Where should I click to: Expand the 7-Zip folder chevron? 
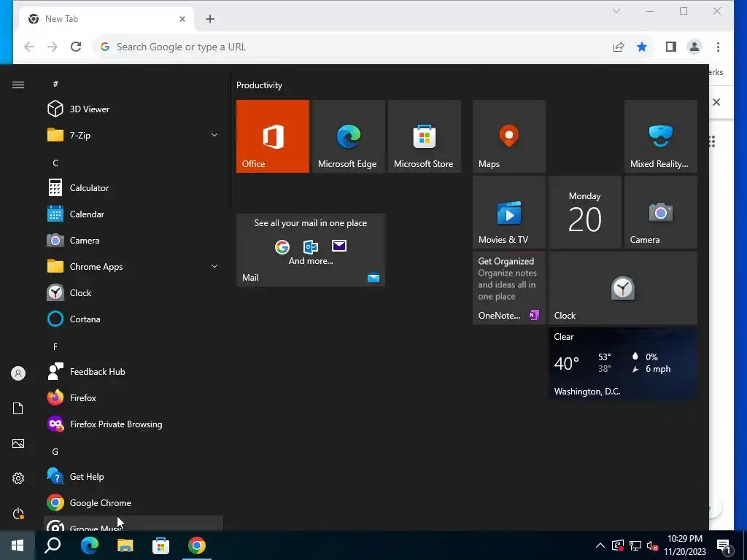click(214, 135)
